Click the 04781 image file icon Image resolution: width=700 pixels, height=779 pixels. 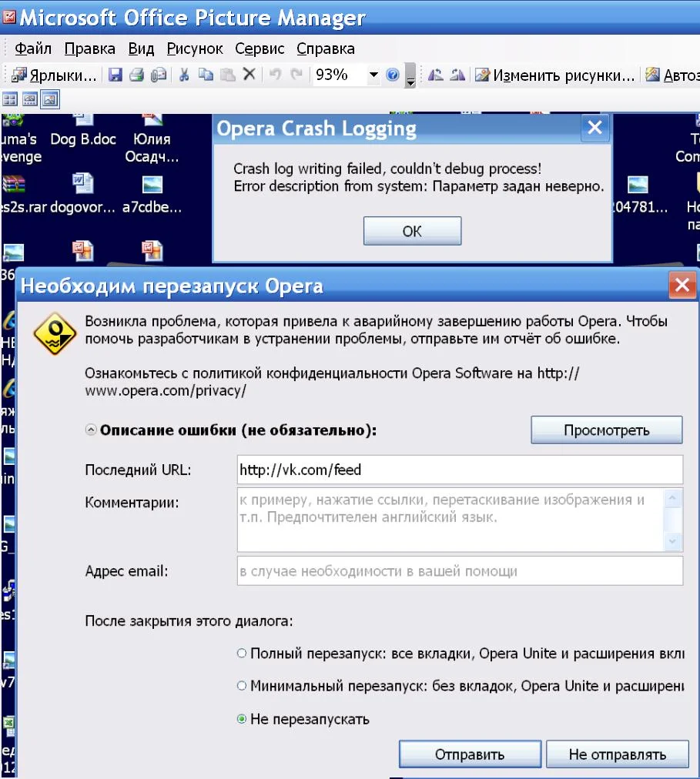(x=638, y=184)
